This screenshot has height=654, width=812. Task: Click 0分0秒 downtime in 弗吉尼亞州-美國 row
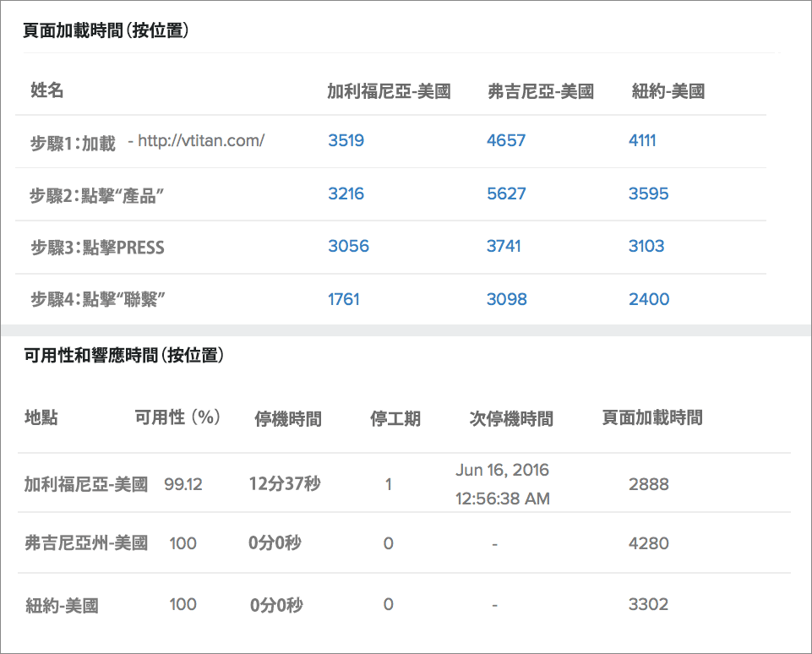click(275, 542)
